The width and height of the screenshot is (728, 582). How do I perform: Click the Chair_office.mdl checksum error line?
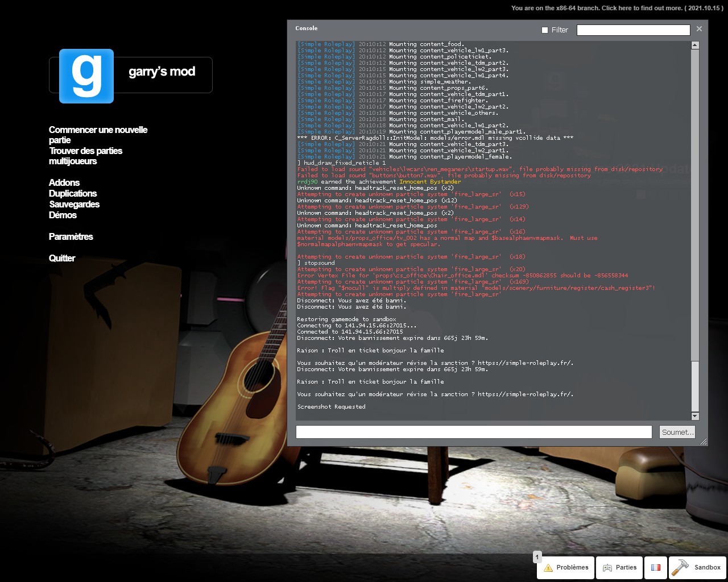(x=462, y=276)
